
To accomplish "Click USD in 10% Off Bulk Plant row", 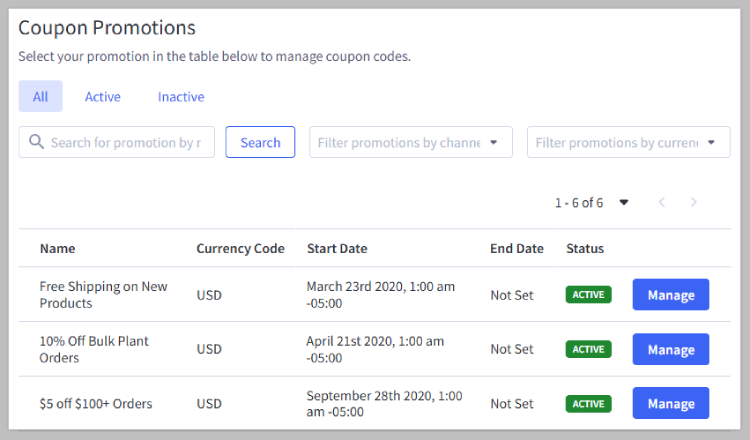I will coord(209,349).
